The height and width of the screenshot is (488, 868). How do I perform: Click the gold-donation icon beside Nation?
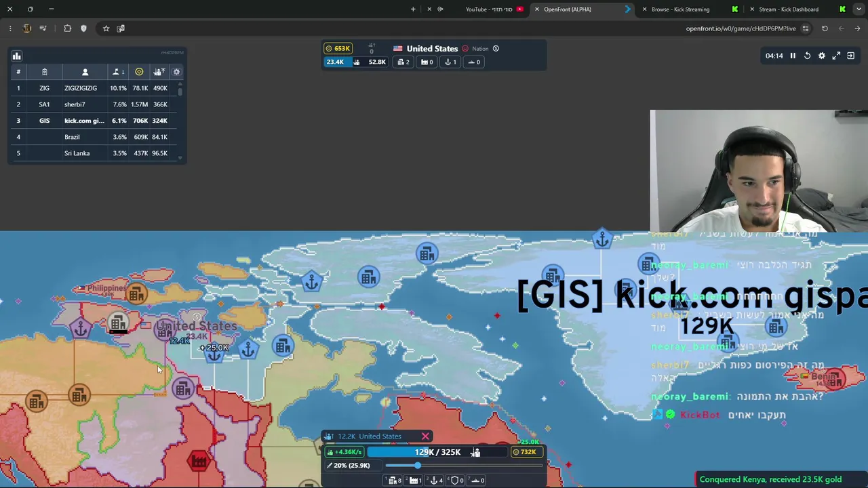tap(496, 49)
